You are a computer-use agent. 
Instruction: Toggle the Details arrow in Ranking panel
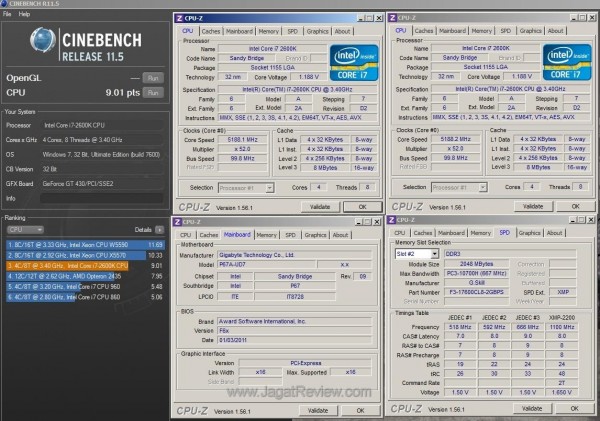[x=160, y=230]
